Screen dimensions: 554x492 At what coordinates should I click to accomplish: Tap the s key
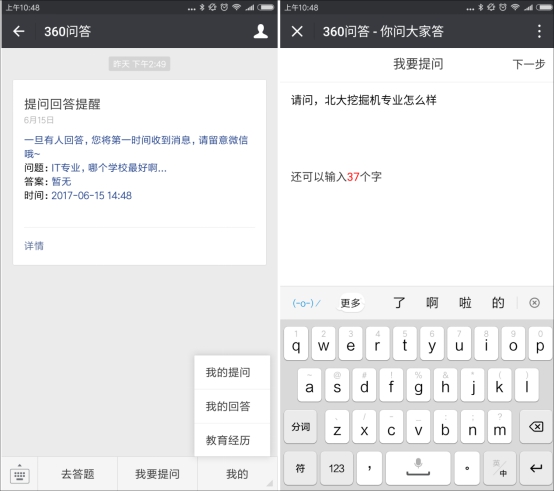click(337, 385)
